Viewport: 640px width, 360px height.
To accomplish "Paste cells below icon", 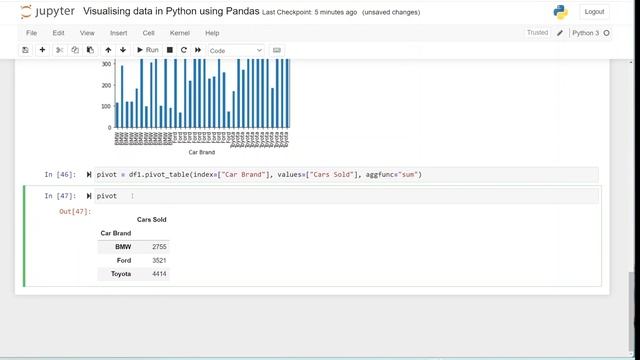I will pos(90,50).
